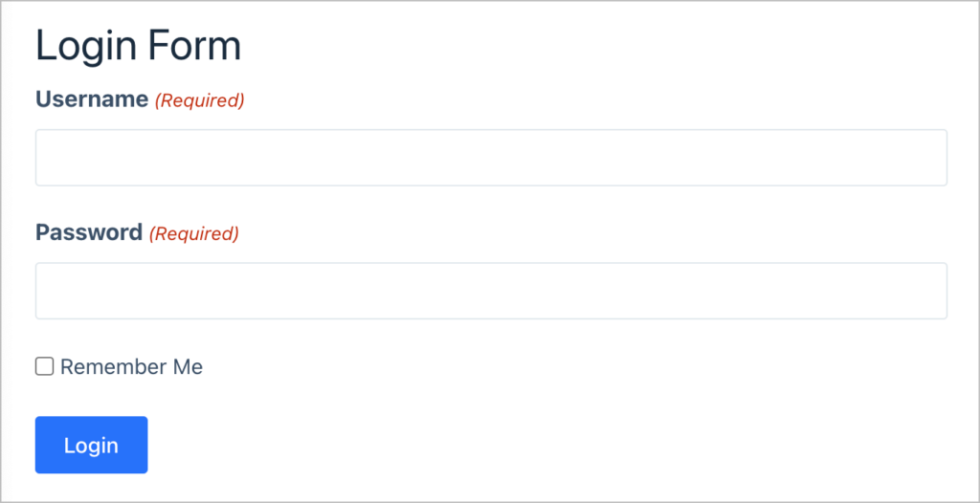Enable the Remember Me checkbox
This screenshot has height=503, width=980.
point(44,366)
